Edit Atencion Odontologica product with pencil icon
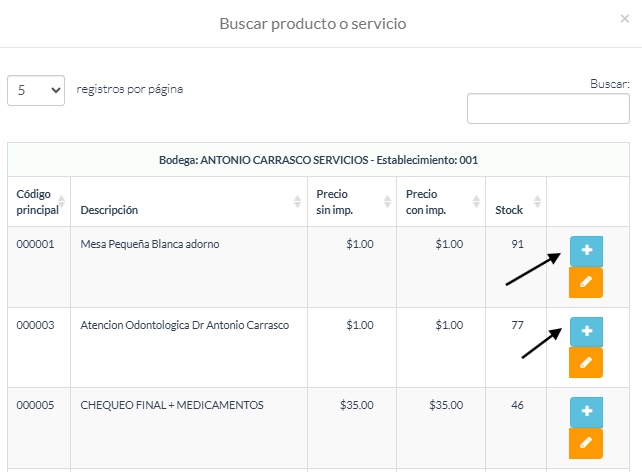The width and height of the screenshot is (642, 472). [586, 363]
